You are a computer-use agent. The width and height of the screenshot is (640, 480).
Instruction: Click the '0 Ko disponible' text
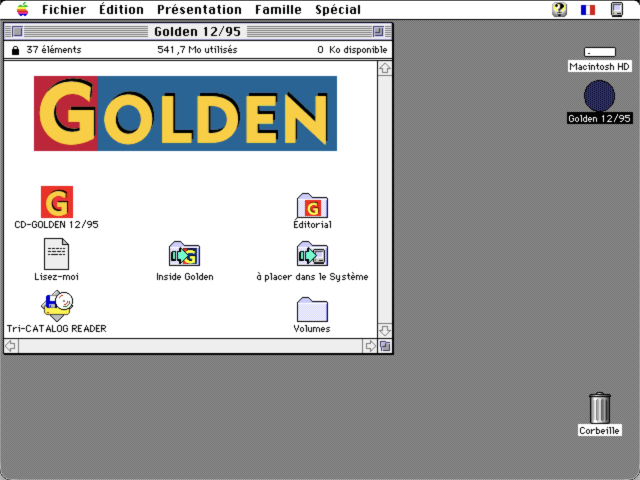point(352,50)
